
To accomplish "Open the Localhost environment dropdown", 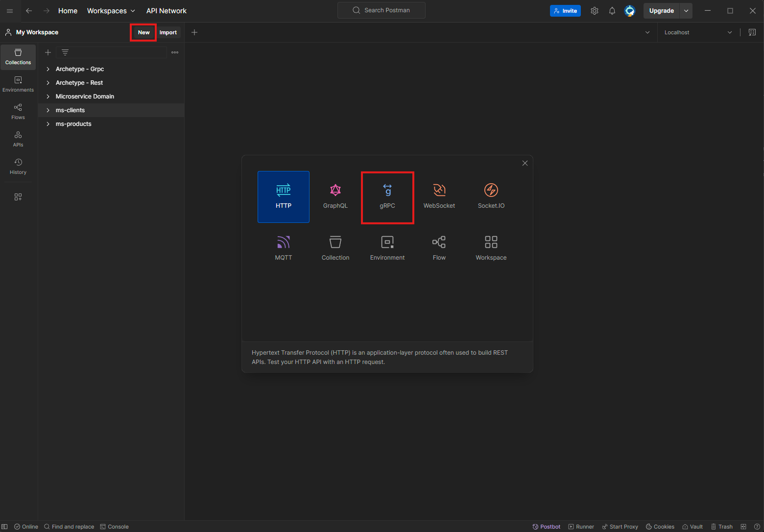I will click(698, 32).
